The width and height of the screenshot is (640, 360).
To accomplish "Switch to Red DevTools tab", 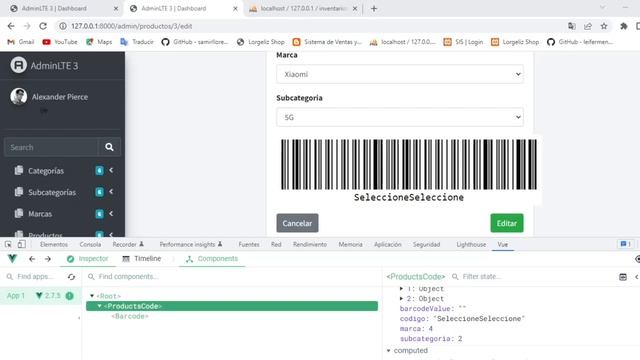I will [276, 244].
